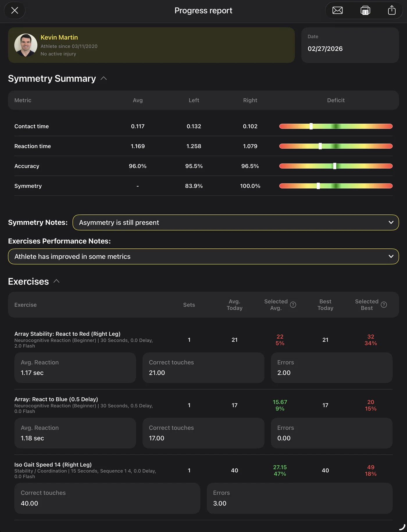Click the red 49 18% Selected Best value
Image resolution: width=407 pixels, height=532 pixels.
click(371, 470)
